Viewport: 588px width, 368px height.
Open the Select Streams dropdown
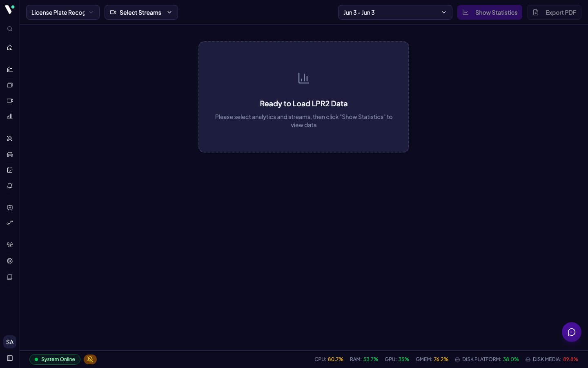click(141, 12)
